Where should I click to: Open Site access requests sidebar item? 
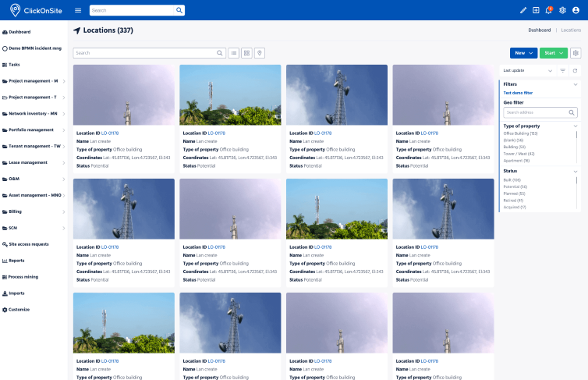(x=26, y=244)
